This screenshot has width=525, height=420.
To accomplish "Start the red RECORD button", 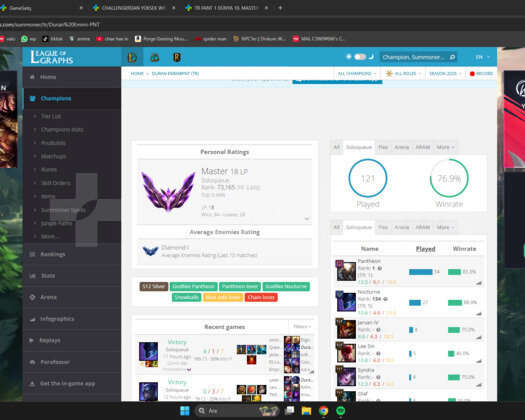I will [481, 73].
